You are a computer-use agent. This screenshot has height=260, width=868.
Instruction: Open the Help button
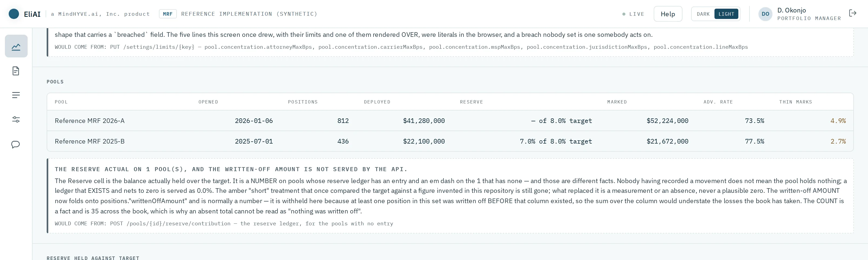click(668, 14)
